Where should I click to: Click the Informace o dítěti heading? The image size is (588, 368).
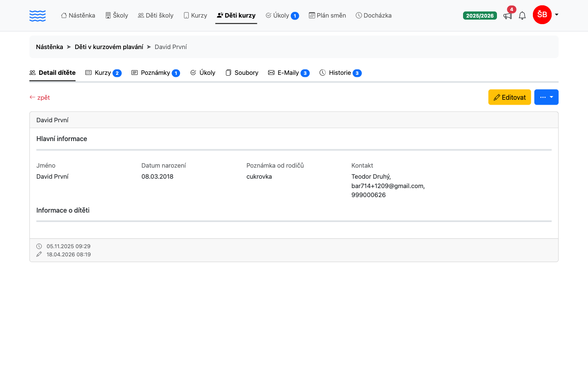click(63, 211)
